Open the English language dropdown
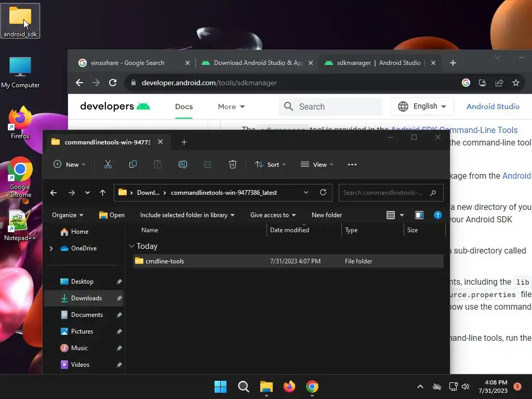This screenshot has height=399, width=532. [x=421, y=106]
